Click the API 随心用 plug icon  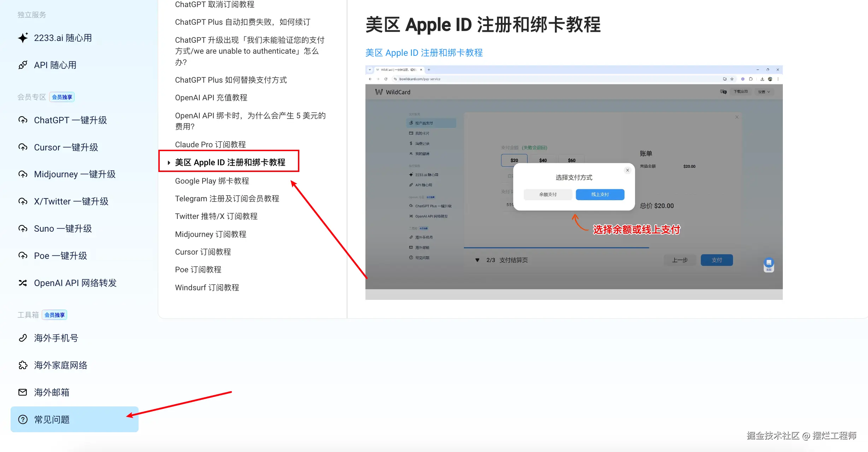coord(23,65)
